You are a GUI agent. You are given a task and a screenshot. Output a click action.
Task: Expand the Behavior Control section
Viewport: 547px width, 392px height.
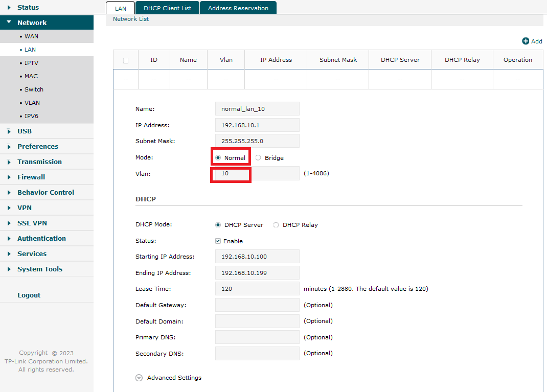(47, 193)
